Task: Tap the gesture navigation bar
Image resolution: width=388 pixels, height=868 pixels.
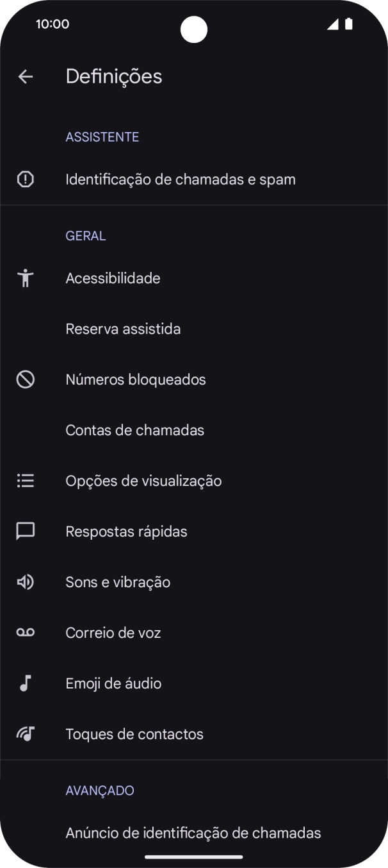Action: [x=194, y=856]
